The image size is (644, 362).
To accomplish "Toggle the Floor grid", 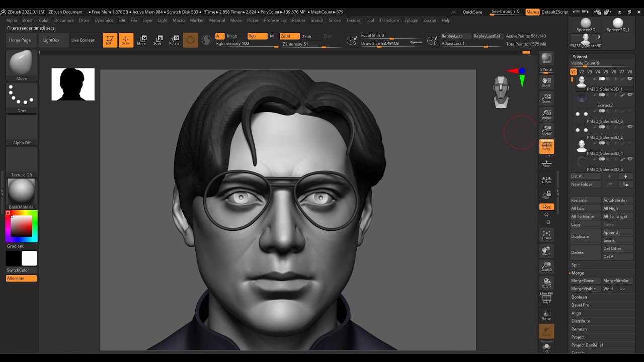I will click(x=546, y=162).
